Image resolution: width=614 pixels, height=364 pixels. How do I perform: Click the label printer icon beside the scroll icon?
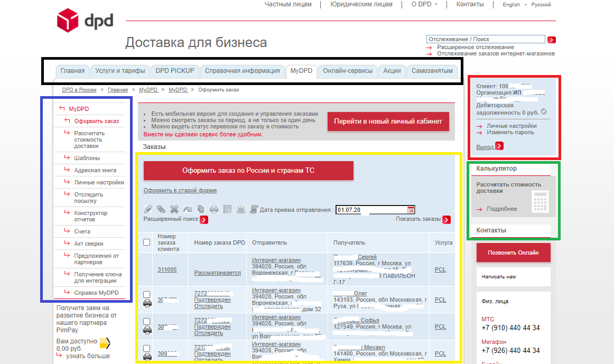(241, 209)
